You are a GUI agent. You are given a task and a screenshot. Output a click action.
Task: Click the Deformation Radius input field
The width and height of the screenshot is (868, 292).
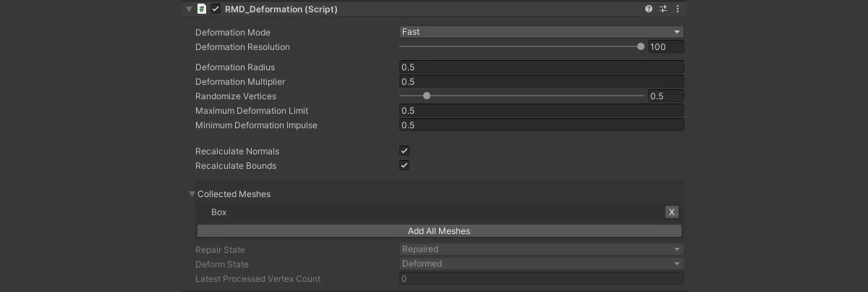coord(541,67)
